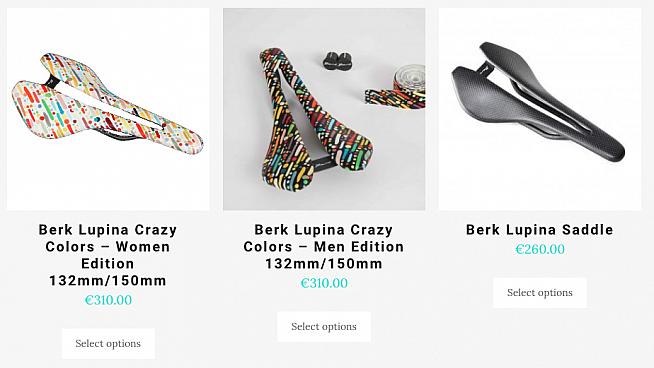Open the black carbon Berk Lupina Saddle image
This screenshot has height=368, width=654.
540,109
